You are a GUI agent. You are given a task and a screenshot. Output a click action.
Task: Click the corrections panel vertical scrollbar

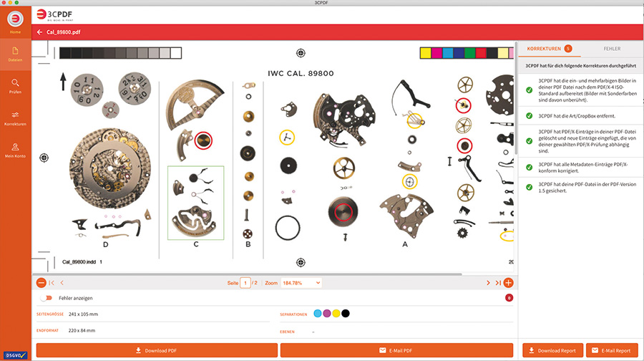click(x=516, y=98)
